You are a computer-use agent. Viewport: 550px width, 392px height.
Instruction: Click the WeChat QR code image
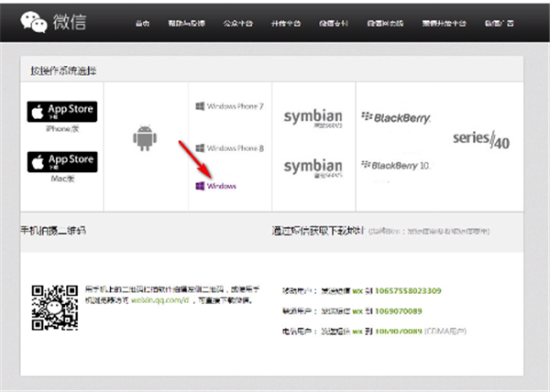[55, 308]
